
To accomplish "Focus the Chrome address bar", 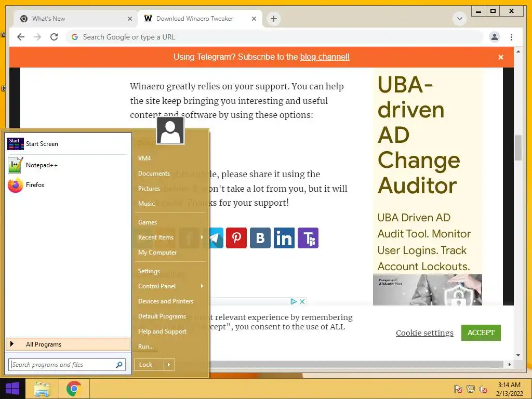I will tap(274, 37).
